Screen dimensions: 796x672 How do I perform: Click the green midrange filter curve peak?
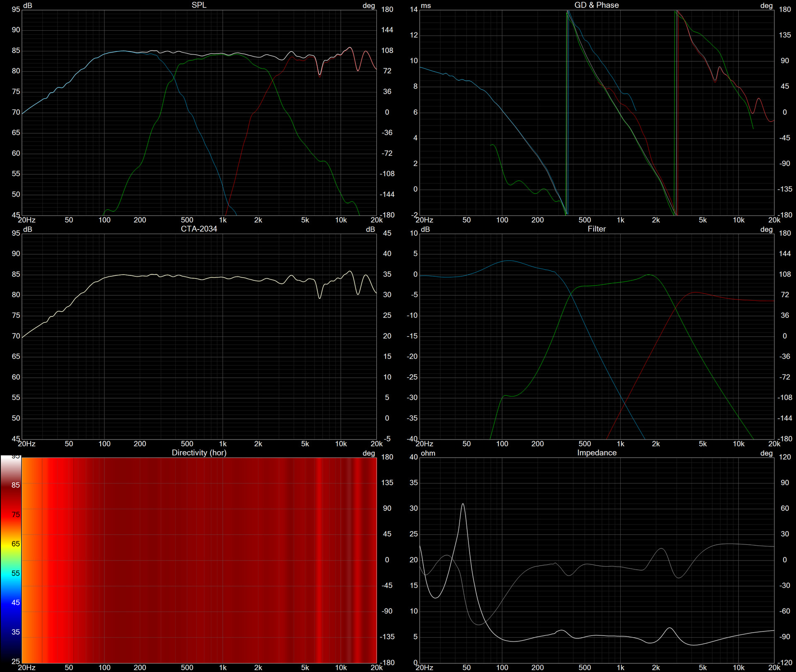click(649, 275)
